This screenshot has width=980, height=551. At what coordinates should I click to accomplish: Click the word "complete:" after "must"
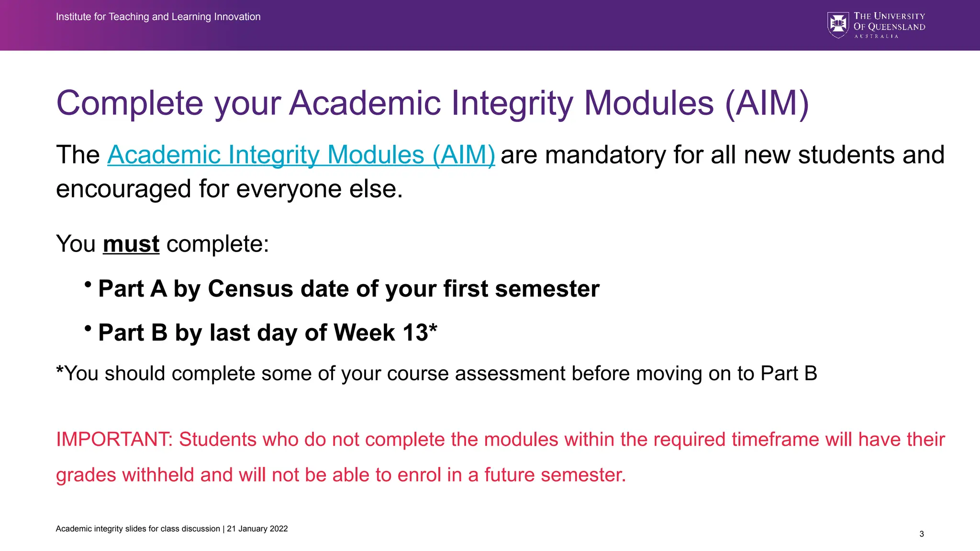pos(218,244)
